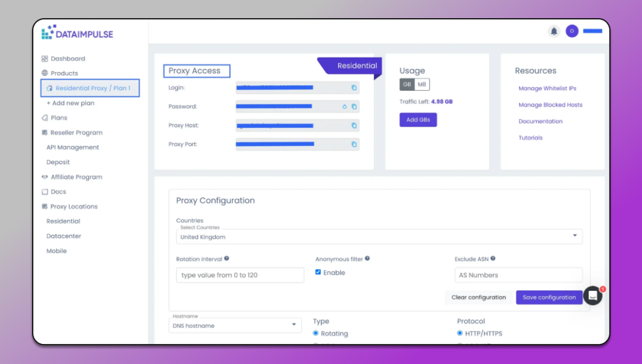Choose the HTTP/HTTPS protocol option
Image resolution: width=642 pixels, height=364 pixels.
point(460,333)
